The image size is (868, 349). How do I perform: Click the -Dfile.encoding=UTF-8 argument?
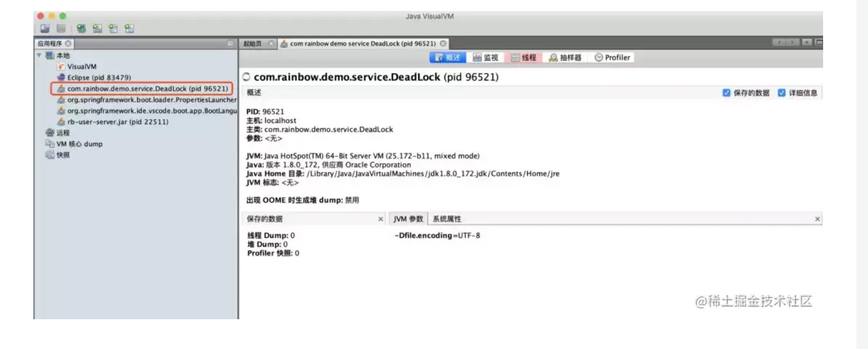click(x=438, y=235)
